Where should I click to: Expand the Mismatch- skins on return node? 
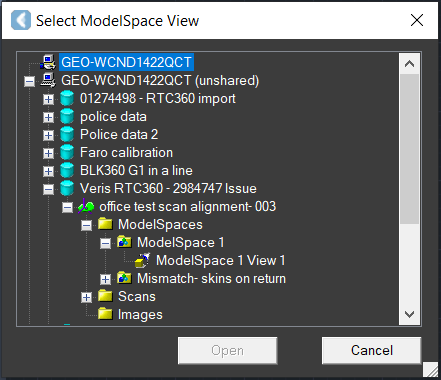click(x=105, y=279)
